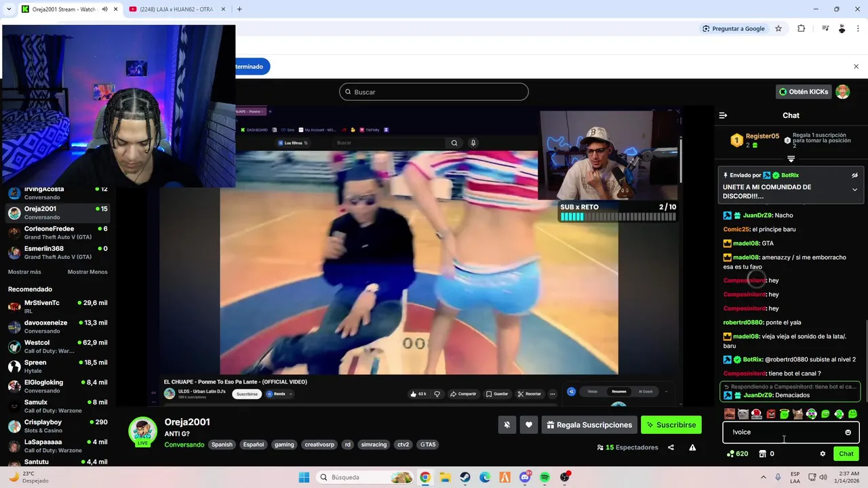Open the KICKs shop icon
The image size is (868, 488).
point(762,453)
